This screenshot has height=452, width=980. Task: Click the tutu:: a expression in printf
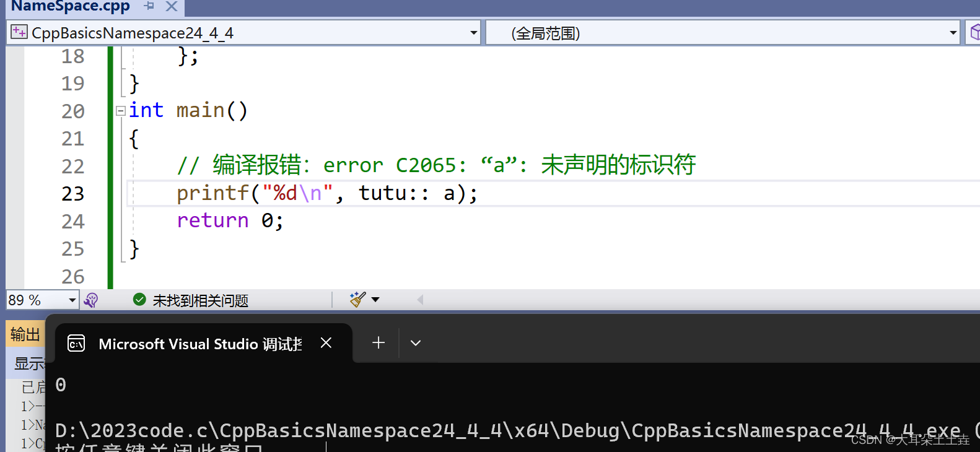(406, 193)
